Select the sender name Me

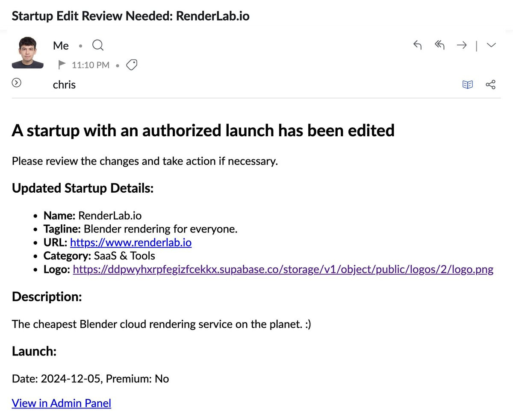61,46
